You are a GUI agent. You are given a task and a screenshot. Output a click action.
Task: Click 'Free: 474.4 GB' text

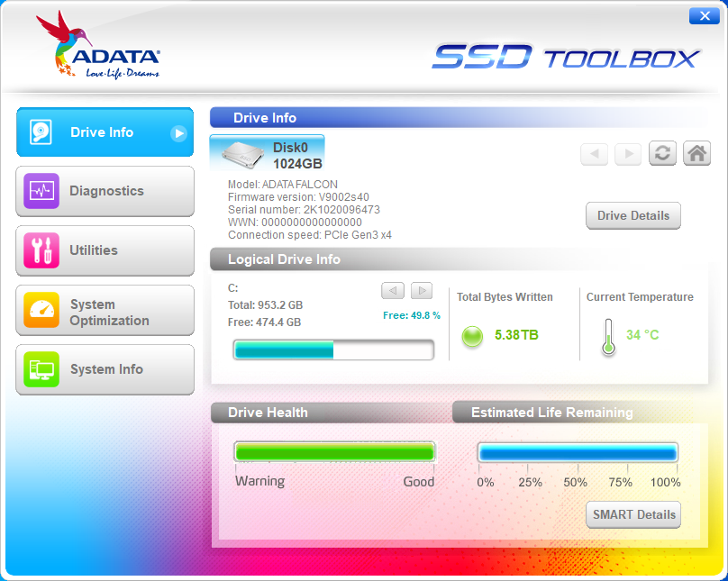coord(264,322)
